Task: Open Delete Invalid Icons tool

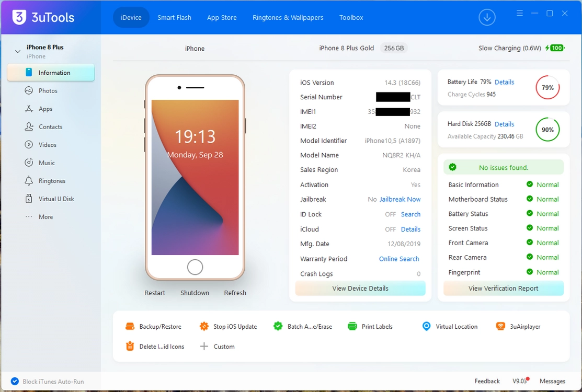Action: click(x=155, y=347)
